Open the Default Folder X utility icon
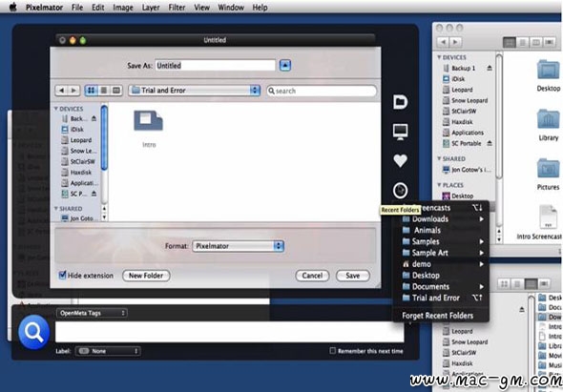The height and width of the screenshot is (392, 563). point(400,102)
